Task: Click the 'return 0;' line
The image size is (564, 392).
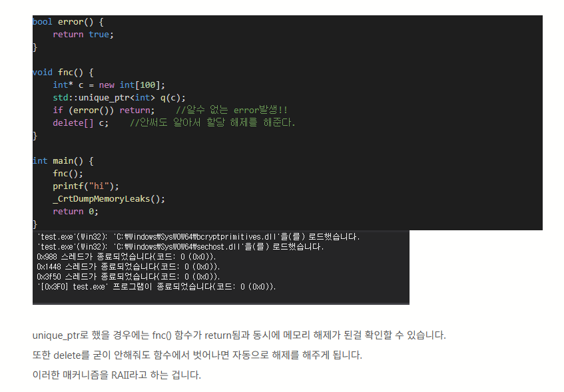Action: pos(75,212)
